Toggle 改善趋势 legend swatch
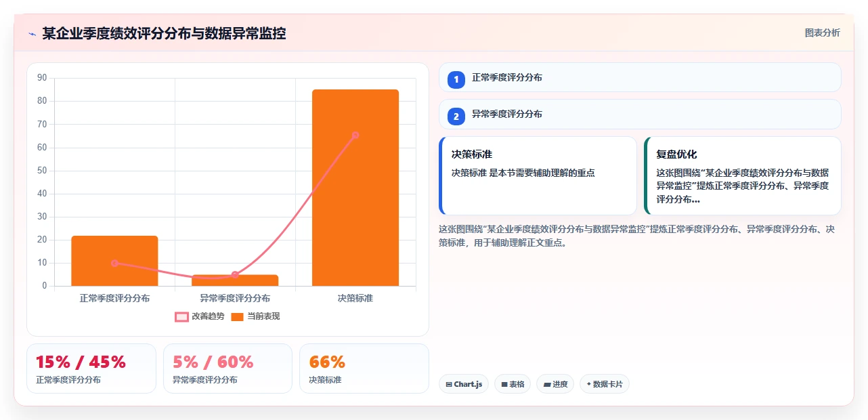 (181, 316)
